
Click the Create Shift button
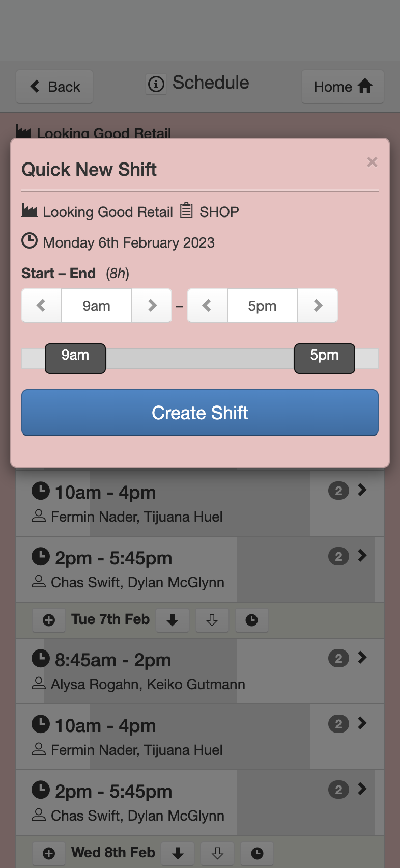[200, 413]
